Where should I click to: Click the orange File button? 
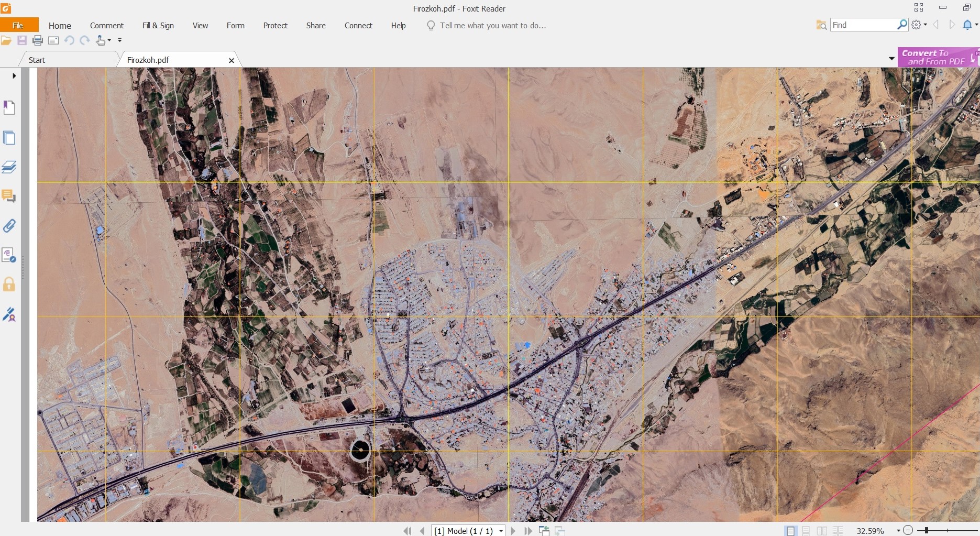click(x=18, y=25)
